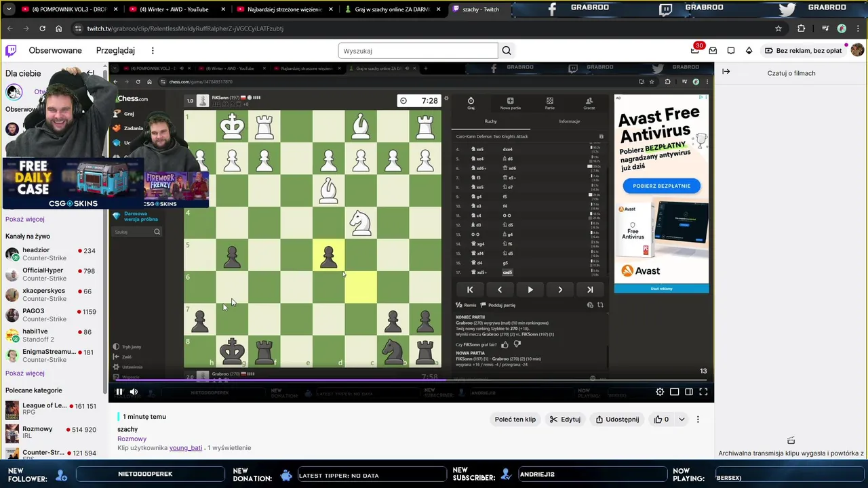The width and height of the screenshot is (868, 488).
Task: Open notifications bell with 30 badge
Action: coord(695,50)
